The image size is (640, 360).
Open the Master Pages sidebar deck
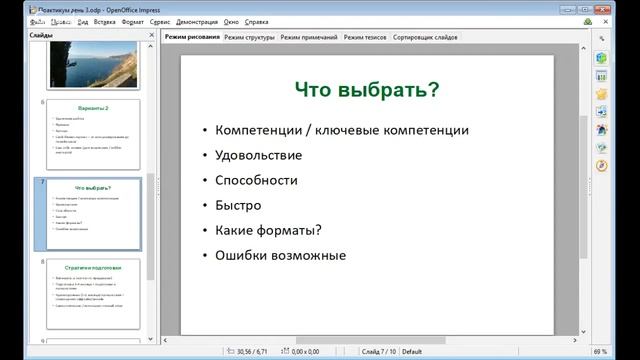click(601, 76)
